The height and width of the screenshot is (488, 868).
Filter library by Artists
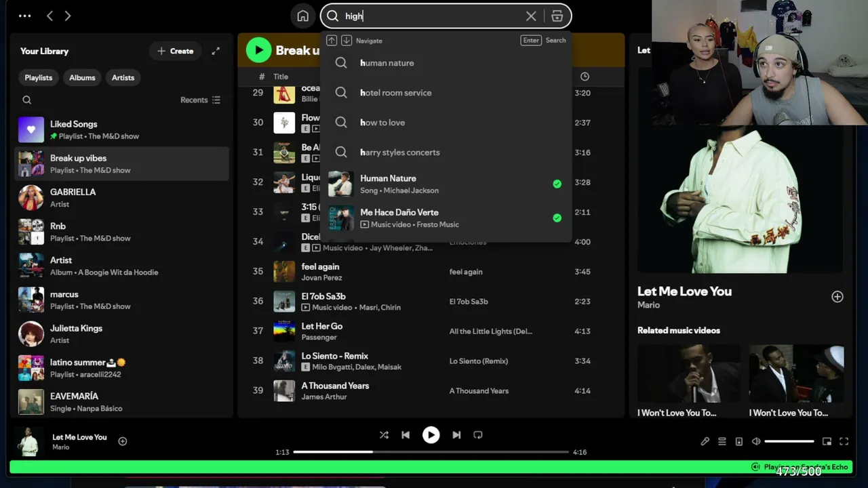tap(123, 78)
